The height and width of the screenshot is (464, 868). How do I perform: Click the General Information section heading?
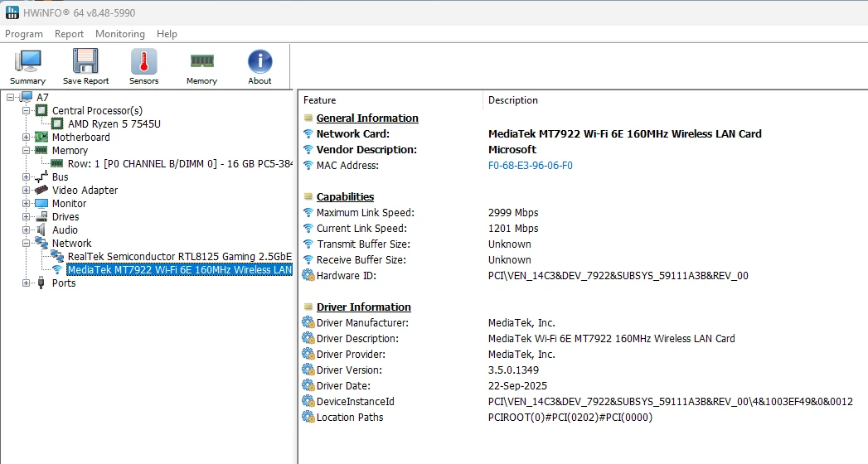pos(367,118)
